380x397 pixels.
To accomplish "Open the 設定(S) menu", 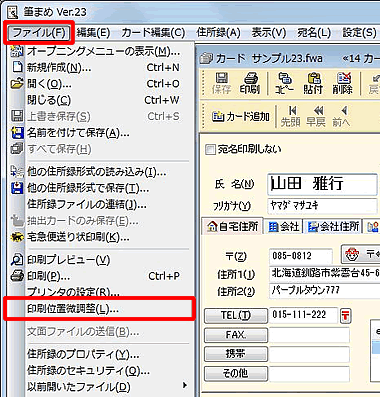I will 359,33.
